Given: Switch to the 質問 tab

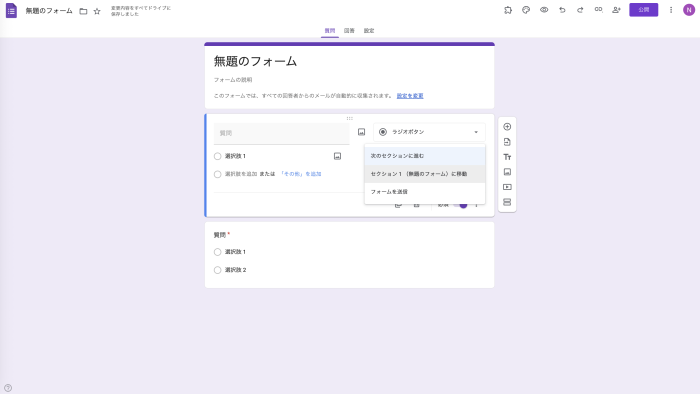Looking at the screenshot, I should (x=329, y=31).
